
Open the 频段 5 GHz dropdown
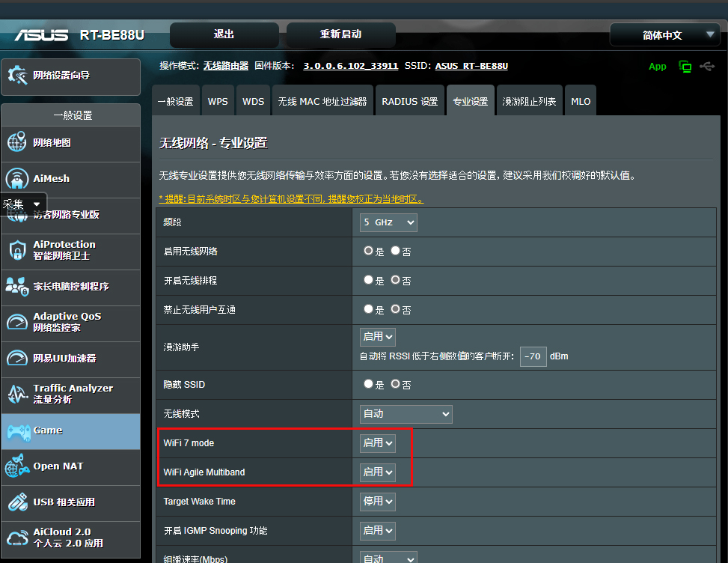coord(388,222)
